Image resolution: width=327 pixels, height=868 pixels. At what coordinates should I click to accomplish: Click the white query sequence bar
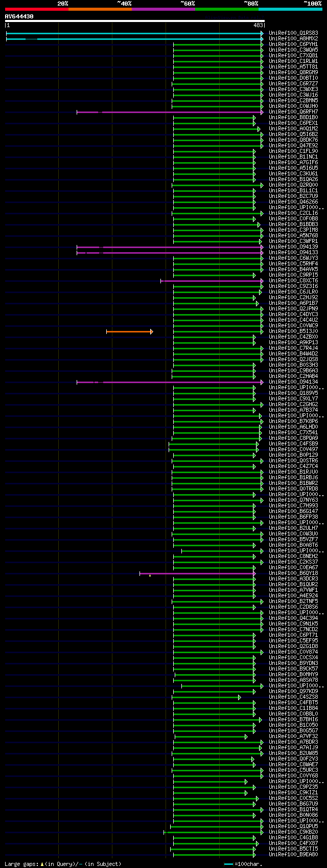(135, 21)
